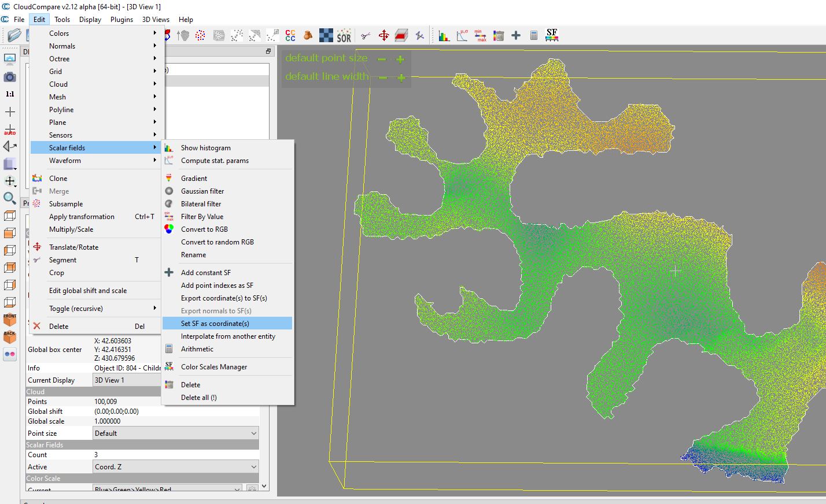Click the 1:1 scale view icon
The height and width of the screenshot is (504, 826).
click(x=10, y=94)
